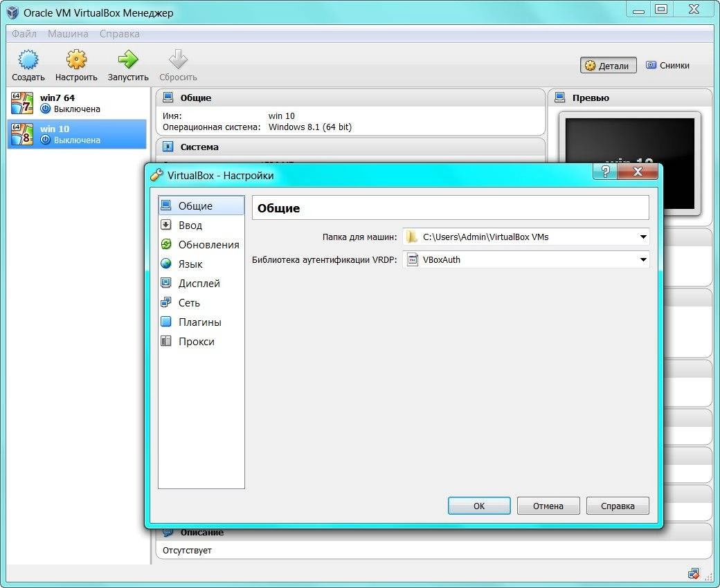The height and width of the screenshot is (588, 720).
Task: Open Сеть category in settings
Action: [201, 303]
